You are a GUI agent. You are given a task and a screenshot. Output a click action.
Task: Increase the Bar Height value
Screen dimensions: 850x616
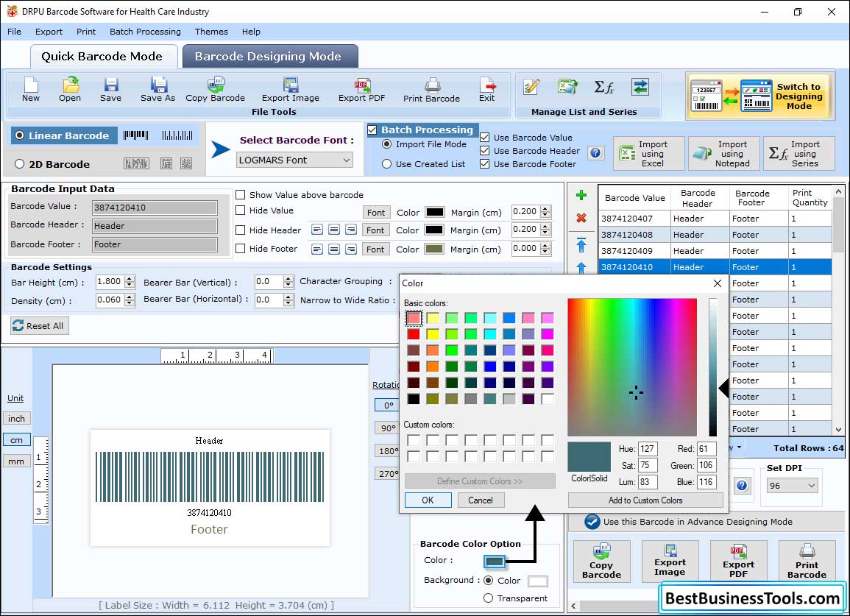pos(130,279)
